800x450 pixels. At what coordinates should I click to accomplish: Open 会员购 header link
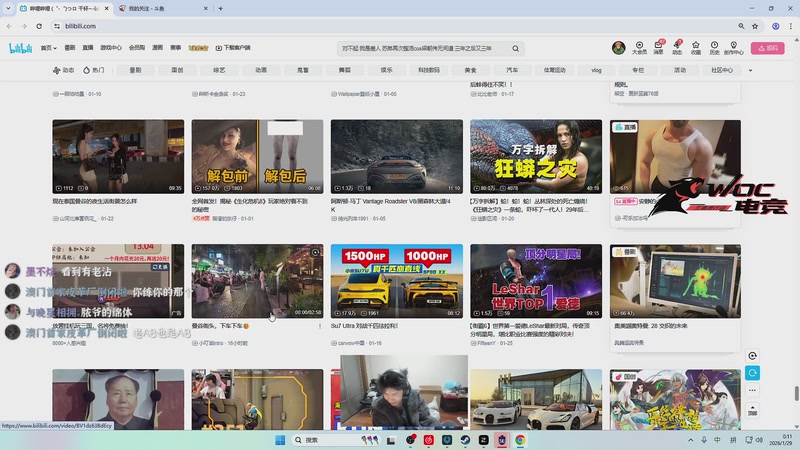[x=137, y=48]
